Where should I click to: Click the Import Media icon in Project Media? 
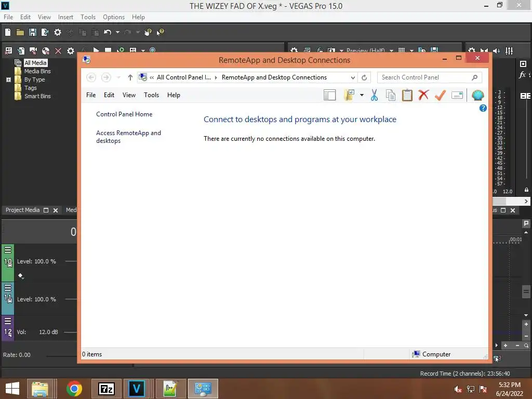coord(21,51)
